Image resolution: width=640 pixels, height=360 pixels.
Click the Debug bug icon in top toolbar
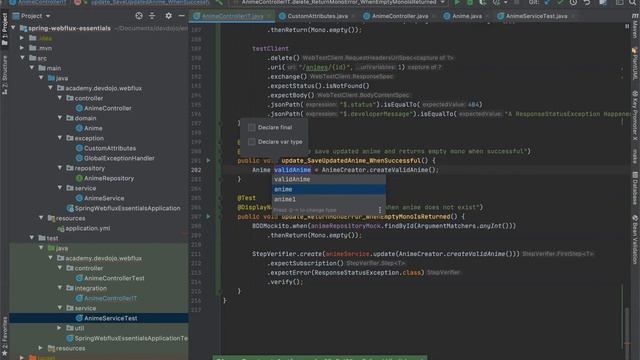pos(470,2)
